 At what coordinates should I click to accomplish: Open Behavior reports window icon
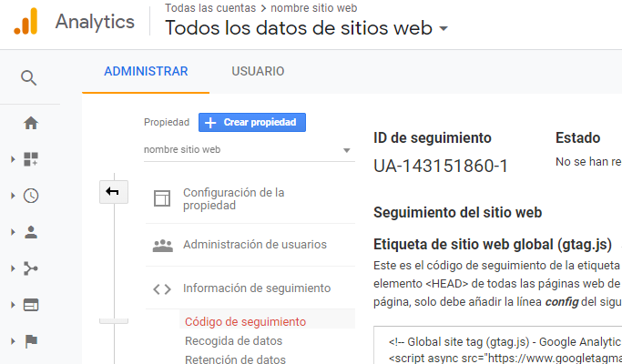31,305
